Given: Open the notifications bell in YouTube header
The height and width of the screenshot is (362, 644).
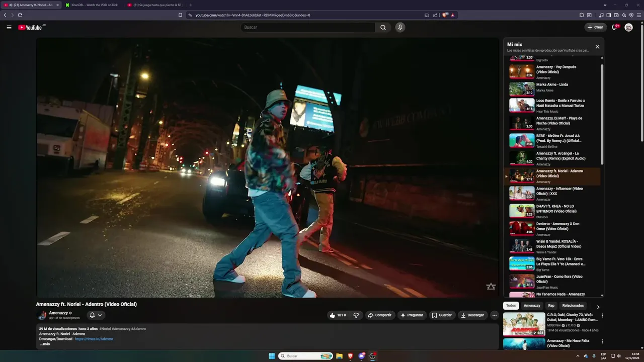Looking at the screenshot, I should pos(614,27).
